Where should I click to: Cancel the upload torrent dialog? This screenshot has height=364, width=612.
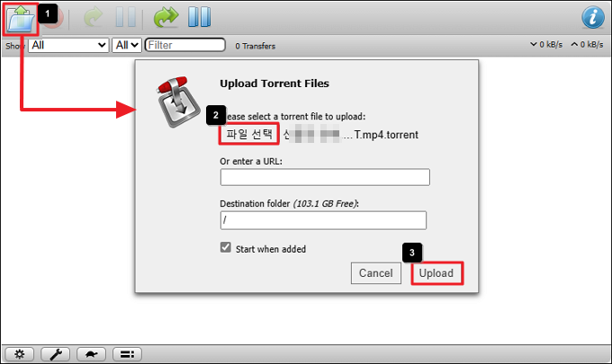click(x=376, y=273)
